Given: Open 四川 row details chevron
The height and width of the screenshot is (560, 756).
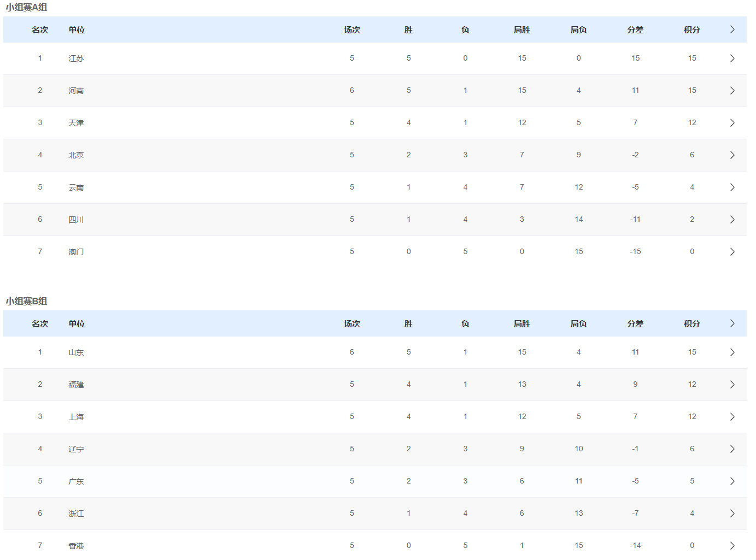Looking at the screenshot, I should click(x=732, y=220).
